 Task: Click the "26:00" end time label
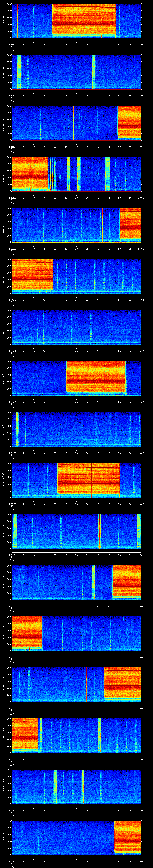click(x=141, y=504)
